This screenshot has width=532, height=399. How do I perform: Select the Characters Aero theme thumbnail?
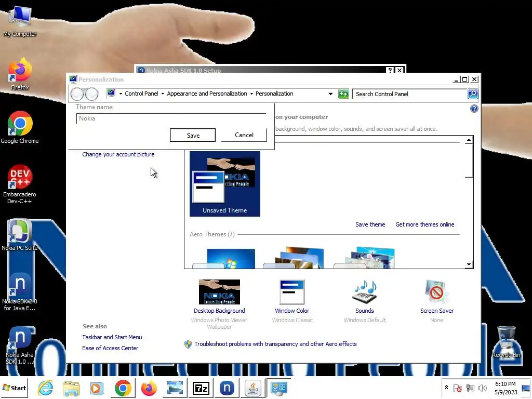[364, 258]
